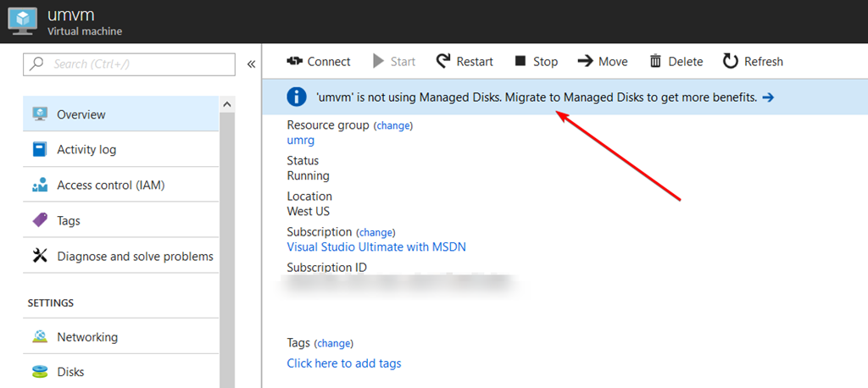Open Access control (IAM)
Viewport: 868px width, 388px height.
pyautogui.click(x=120, y=185)
